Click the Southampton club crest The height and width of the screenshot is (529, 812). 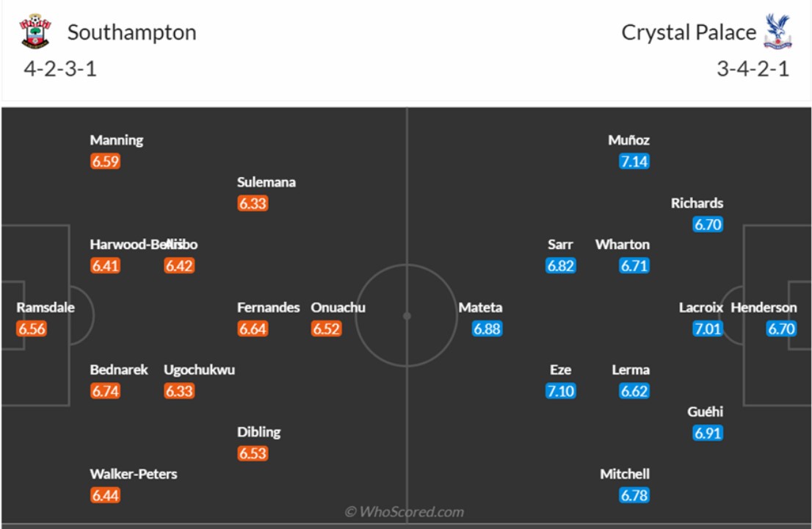(x=35, y=32)
